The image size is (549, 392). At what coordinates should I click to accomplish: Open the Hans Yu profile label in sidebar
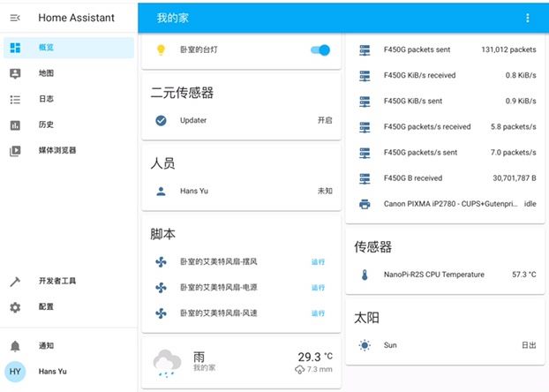coord(53,372)
